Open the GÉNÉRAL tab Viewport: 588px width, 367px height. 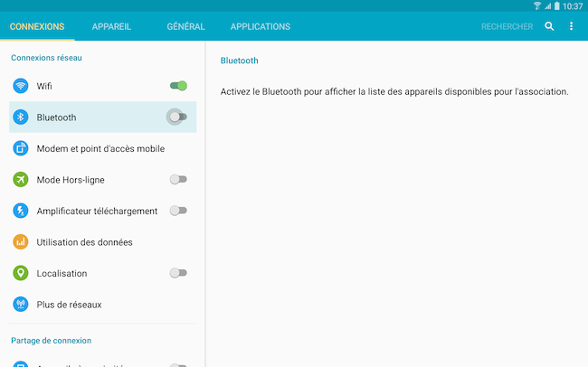tap(185, 26)
